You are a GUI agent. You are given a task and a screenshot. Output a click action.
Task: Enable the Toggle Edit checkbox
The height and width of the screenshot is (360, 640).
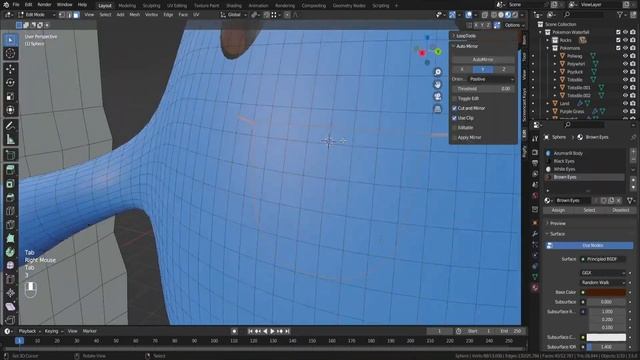(x=454, y=98)
